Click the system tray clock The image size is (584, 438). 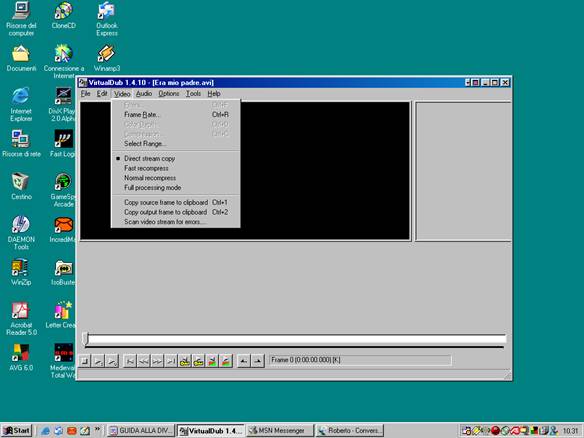[x=570, y=431]
